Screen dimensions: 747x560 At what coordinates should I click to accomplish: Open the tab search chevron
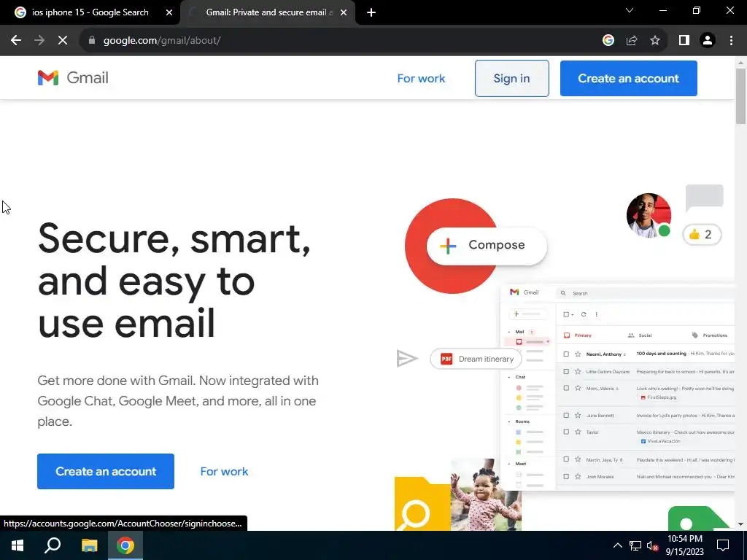[x=630, y=10]
